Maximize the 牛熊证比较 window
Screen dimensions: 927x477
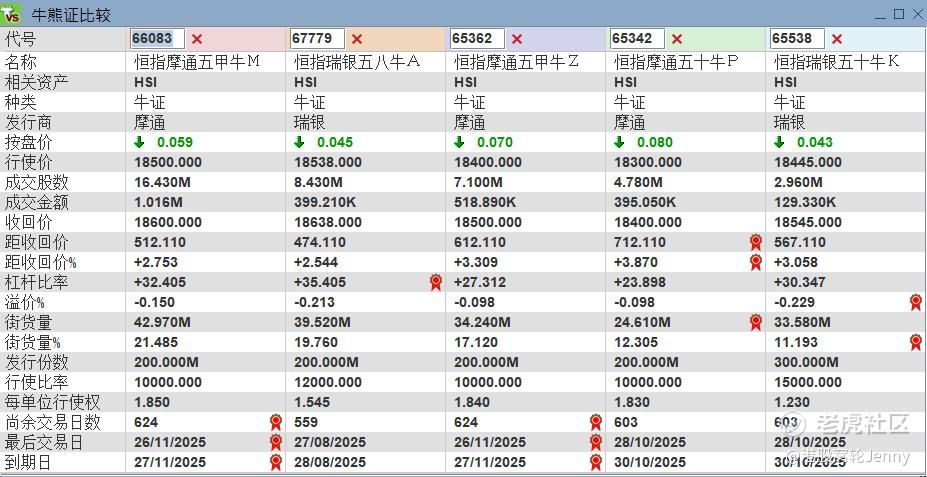tap(899, 14)
